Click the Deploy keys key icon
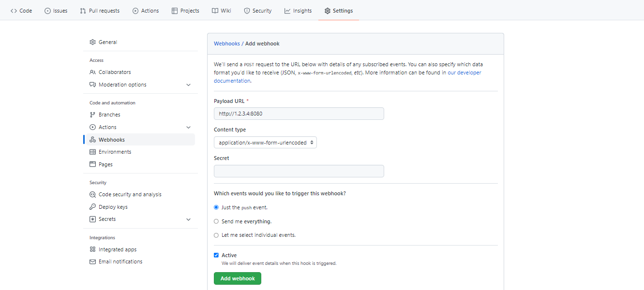644x290 pixels. tap(92, 207)
